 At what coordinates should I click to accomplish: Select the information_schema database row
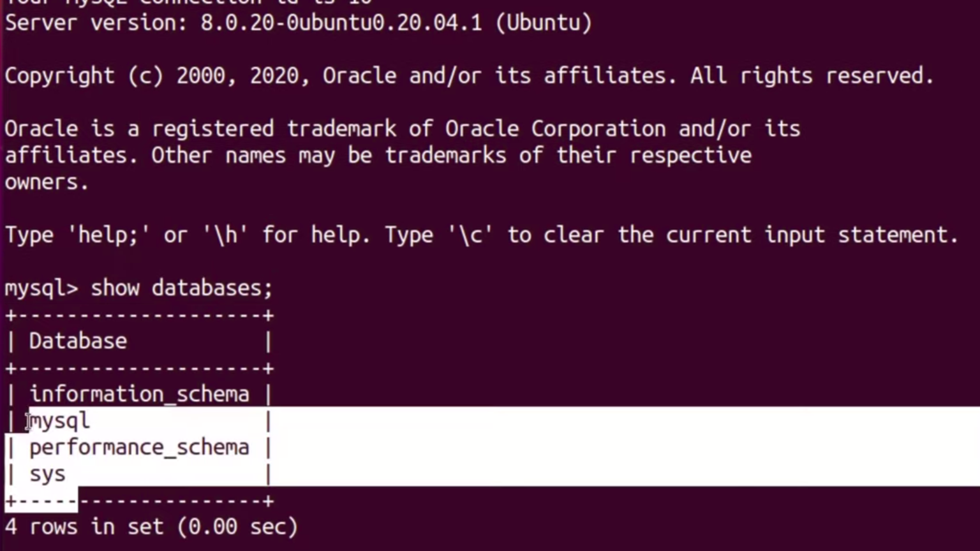point(139,394)
